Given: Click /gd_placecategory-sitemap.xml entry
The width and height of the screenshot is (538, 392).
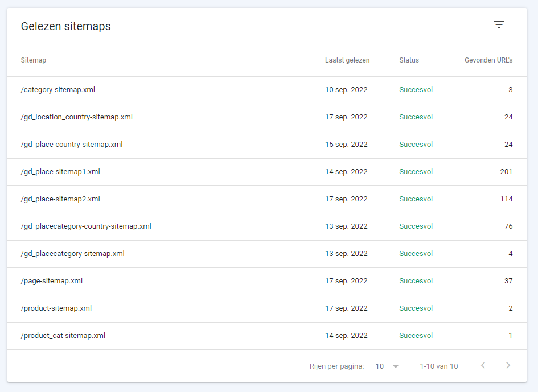Looking at the screenshot, I should tap(73, 253).
